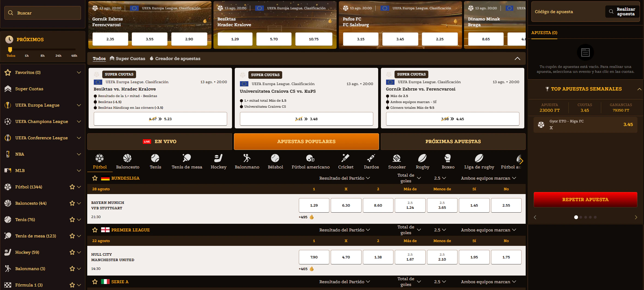
Task: Select the Fútbol americano icon
Action: click(x=310, y=158)
